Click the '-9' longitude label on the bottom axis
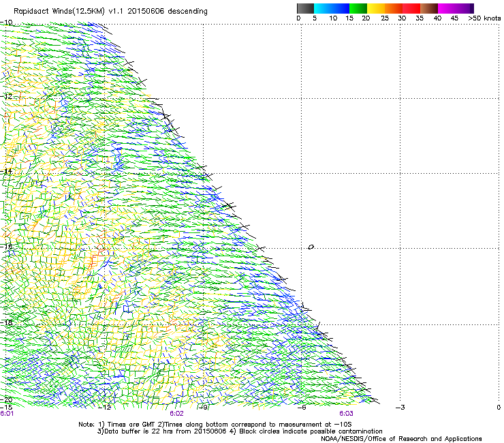This screenshot has height=443, width=504. 204,408
